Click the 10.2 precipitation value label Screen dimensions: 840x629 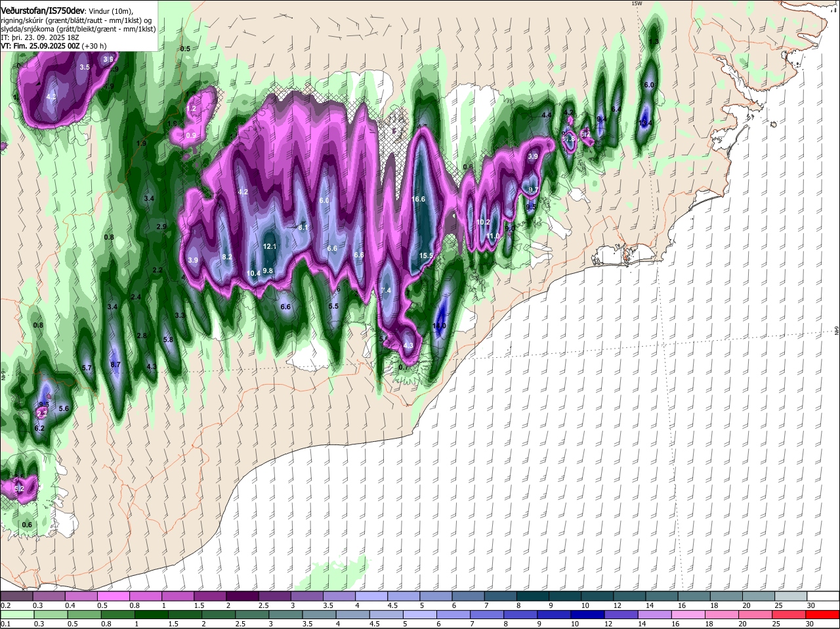(x=484, y=222)
